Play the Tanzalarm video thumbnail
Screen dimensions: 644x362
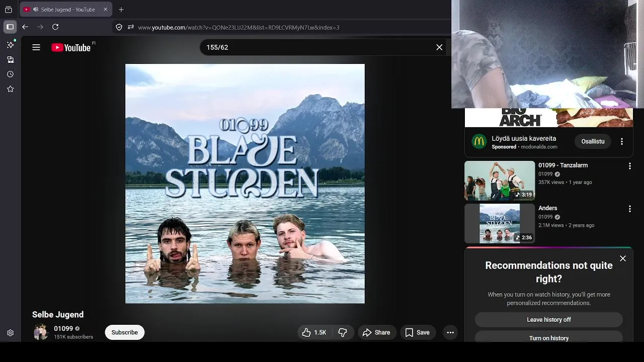[500, 180]
